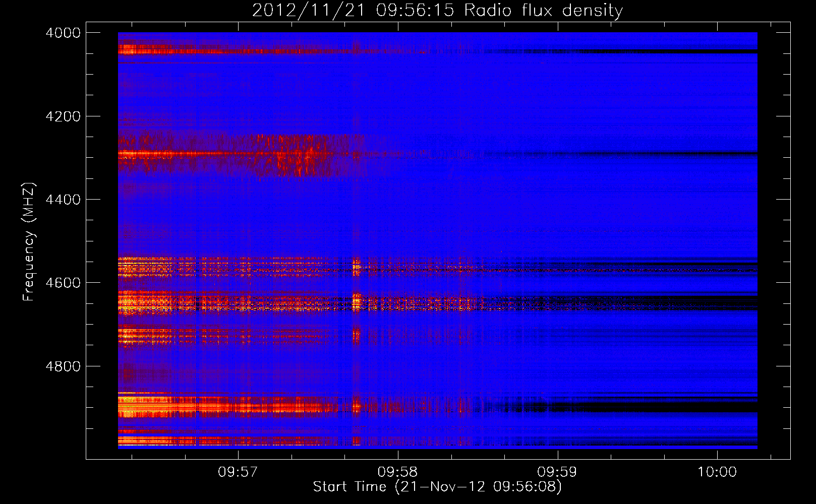Click the 09:57 time tick label

click(x=238, y=472)
